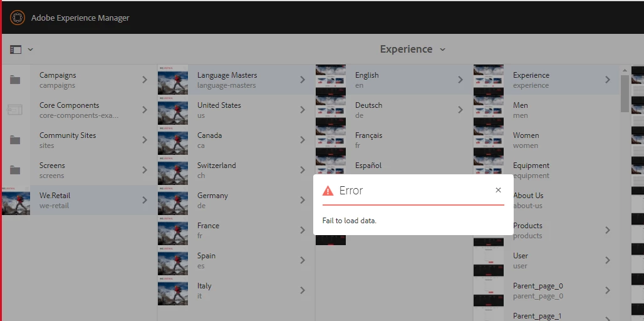Expand the Experience row chevron
Viewport: 644px width, 321px height.
pyautogui.click(x=608, y=80)
